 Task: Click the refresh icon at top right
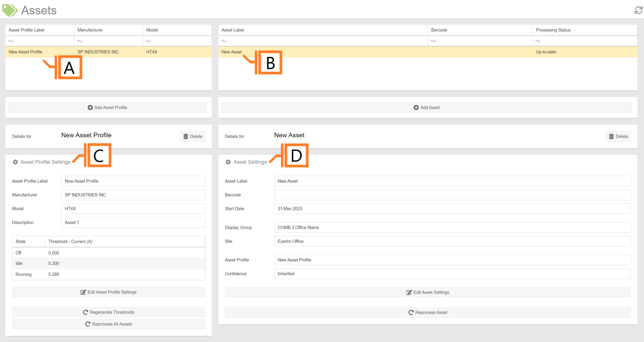(x=638, y=11)
